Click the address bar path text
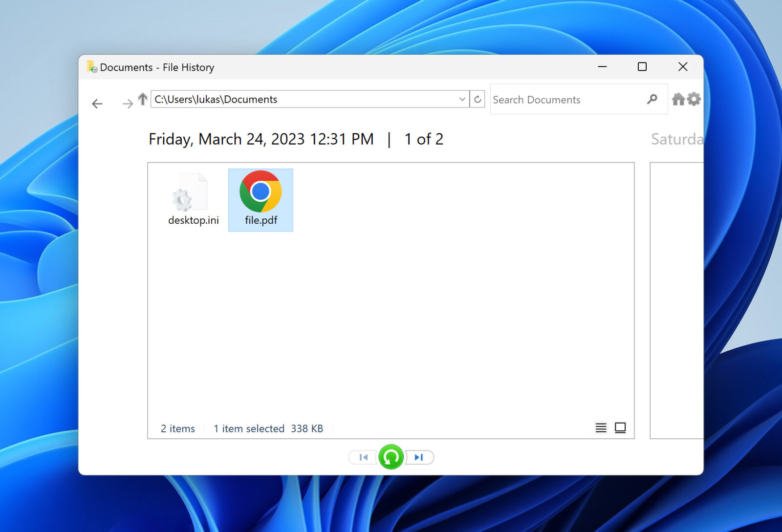 point(215,99)
